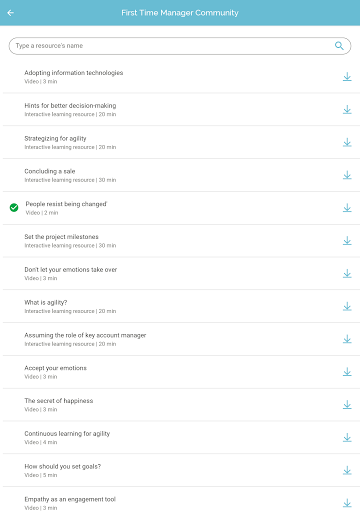Image resolution: width=360 pixels, height=512 pixels.
Task: Open 'Assuming the role of key account manager'
Action: (181, 339)
